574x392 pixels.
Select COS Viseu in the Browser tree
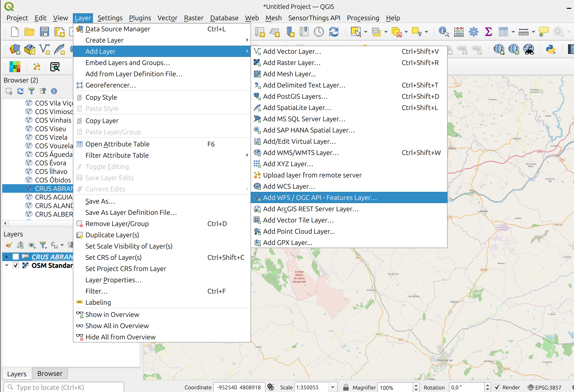click(50, 129)
